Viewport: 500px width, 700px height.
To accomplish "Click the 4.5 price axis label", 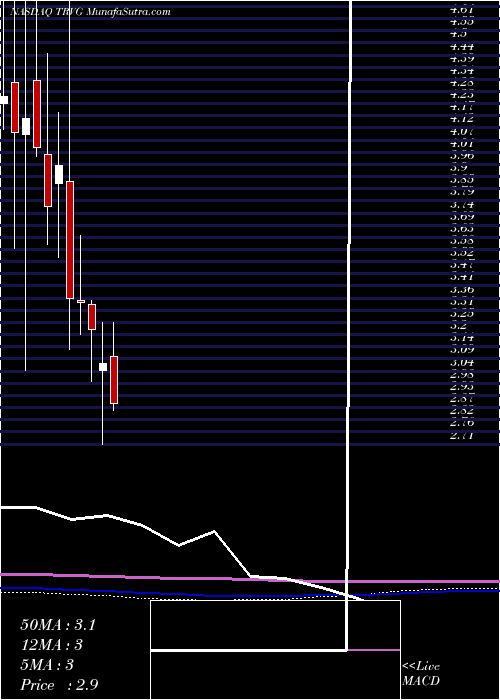I will click(459, 34).
